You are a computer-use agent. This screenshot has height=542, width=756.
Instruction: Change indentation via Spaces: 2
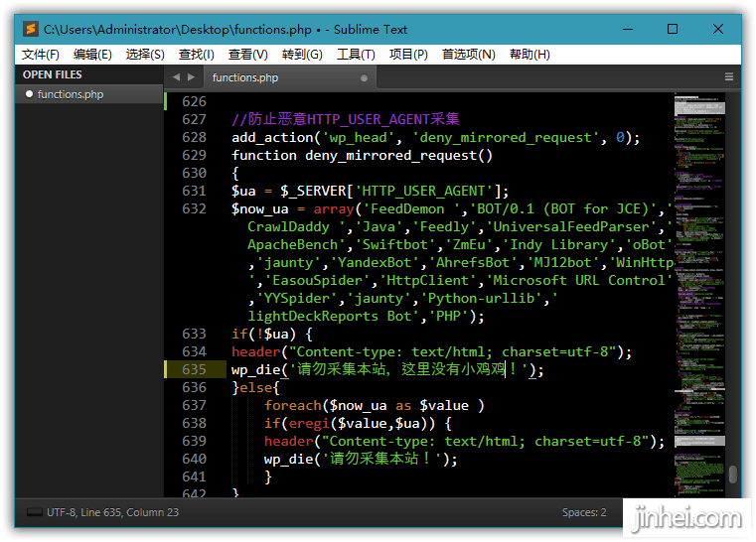point(584,512)
